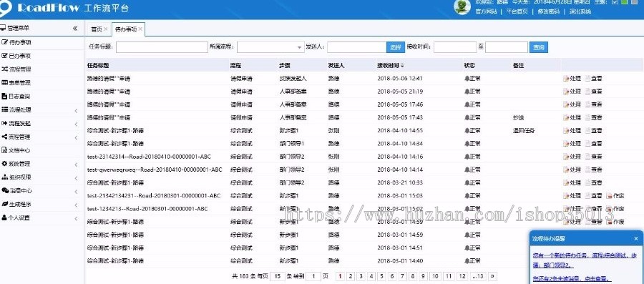Screen dimensions: 644x284
Task: Close the 流程待办提醒 popup
Action: 636,238
